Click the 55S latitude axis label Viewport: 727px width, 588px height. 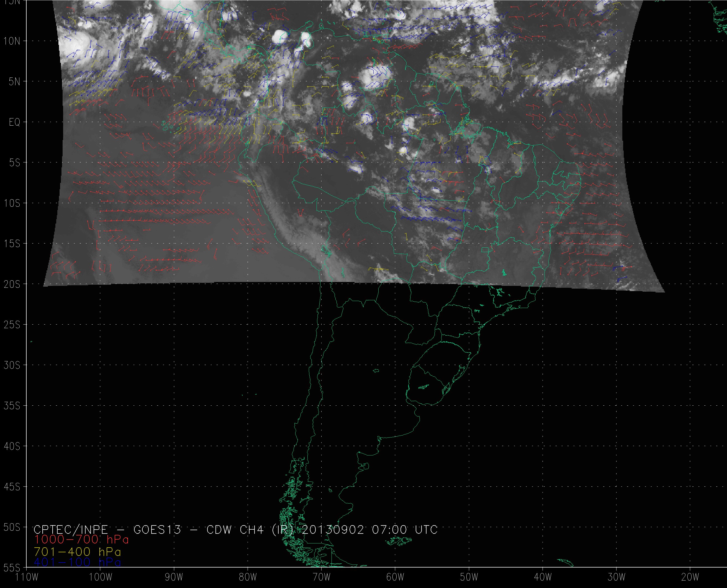pyautogui.click(x=12, y=568)
